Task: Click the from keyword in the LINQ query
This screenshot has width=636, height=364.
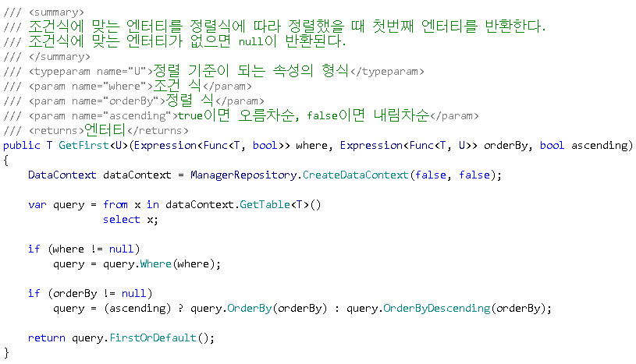Action: coord(115,205)
